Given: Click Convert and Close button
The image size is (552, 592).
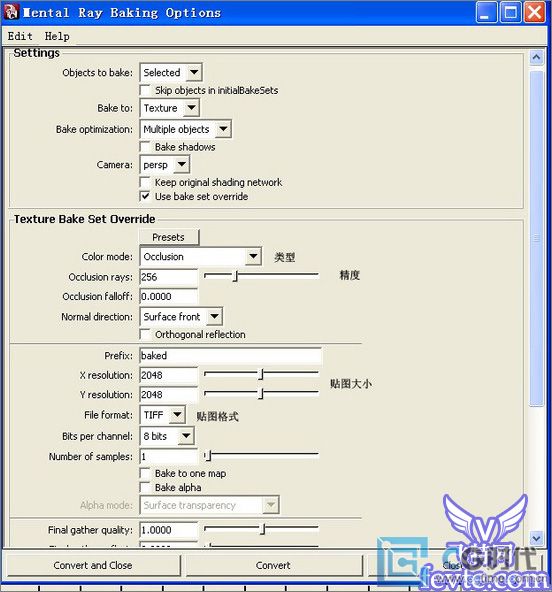Looking at the screenshot, I should tap(93, 565).
